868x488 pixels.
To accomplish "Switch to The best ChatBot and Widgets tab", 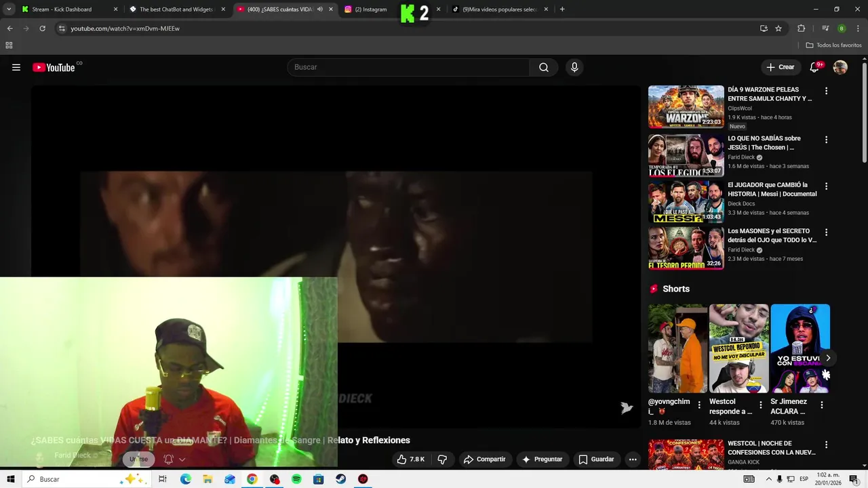I will tap(176, 9).
